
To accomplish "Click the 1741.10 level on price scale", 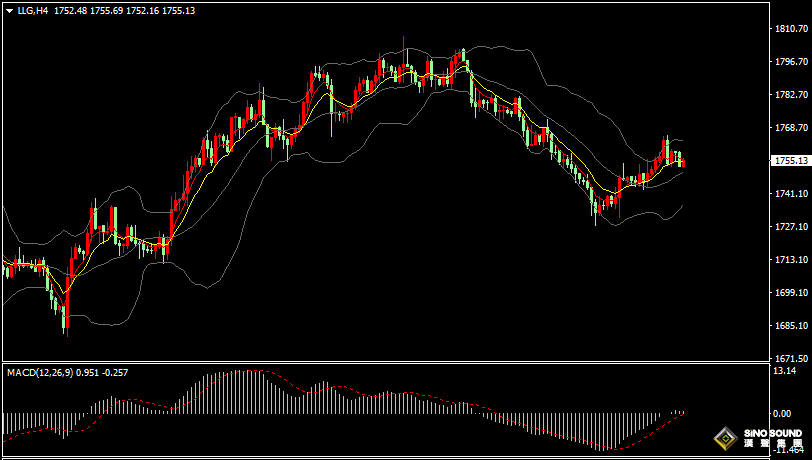I will click(790, 194).
